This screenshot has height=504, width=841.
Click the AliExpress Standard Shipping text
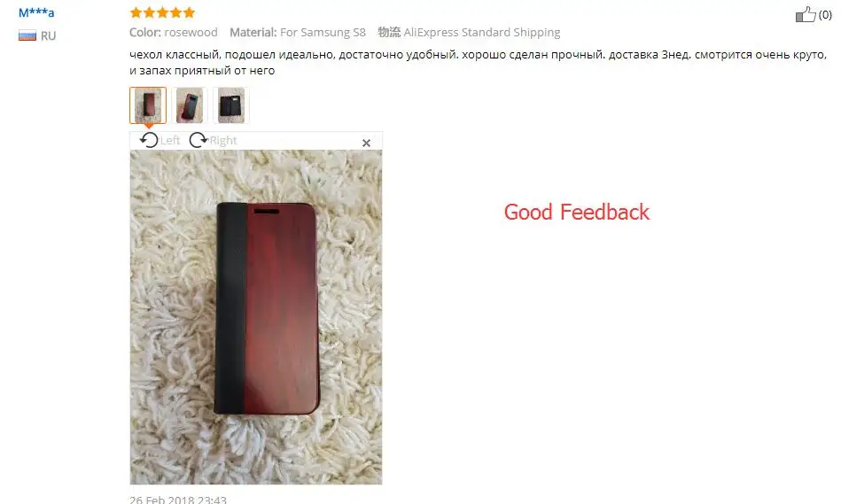(481, 32)
